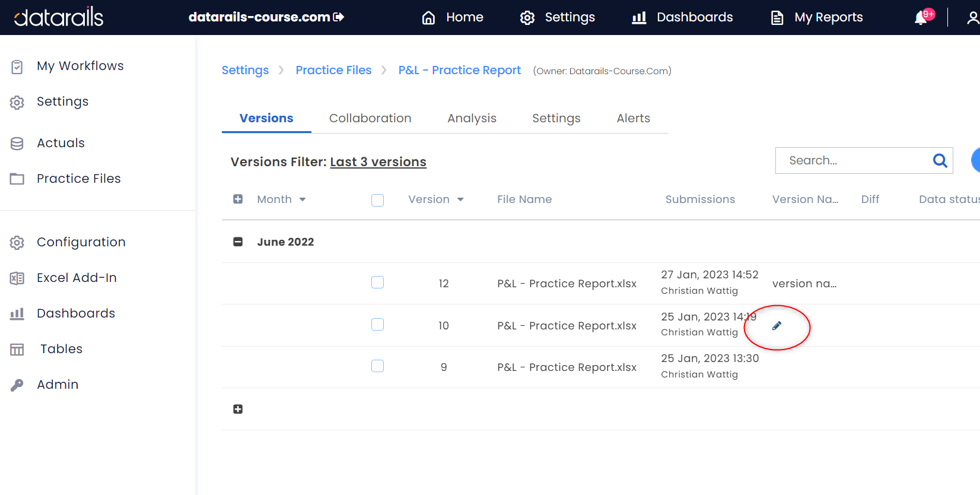Change the Last 3 versions filter
980x495 pixels.
click(378, 162)
